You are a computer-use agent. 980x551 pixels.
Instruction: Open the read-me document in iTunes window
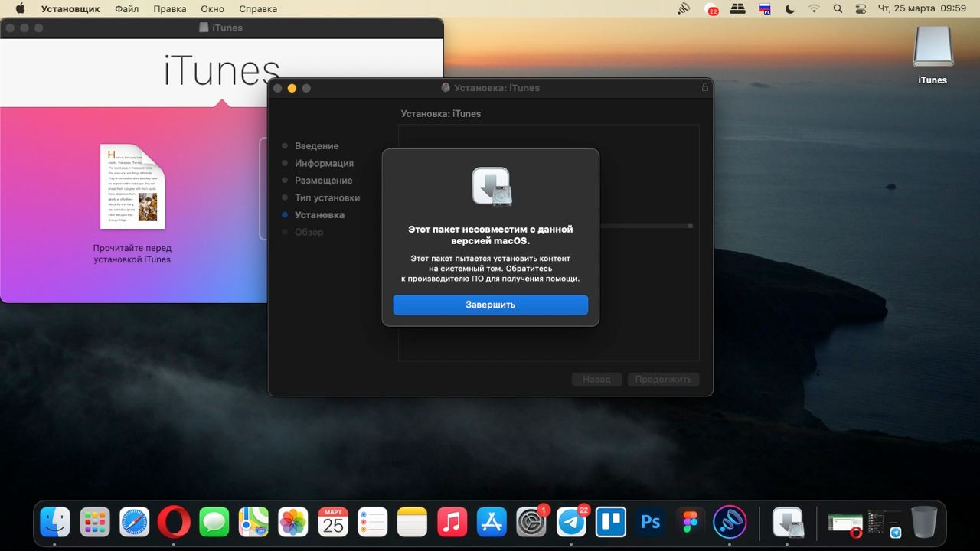coord(132,187)
